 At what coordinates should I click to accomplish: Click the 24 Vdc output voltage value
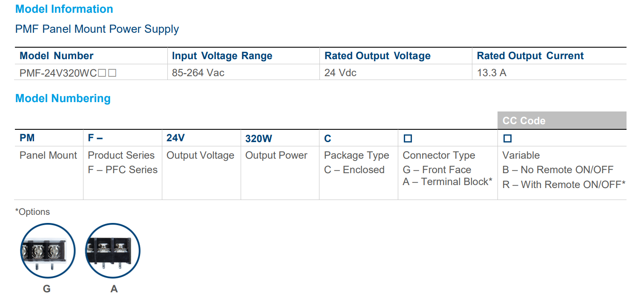(x=340, y=73)
